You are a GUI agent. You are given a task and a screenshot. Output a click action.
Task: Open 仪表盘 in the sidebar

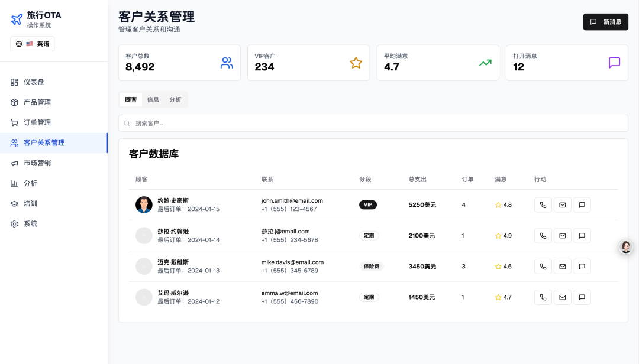pos(34,82)
